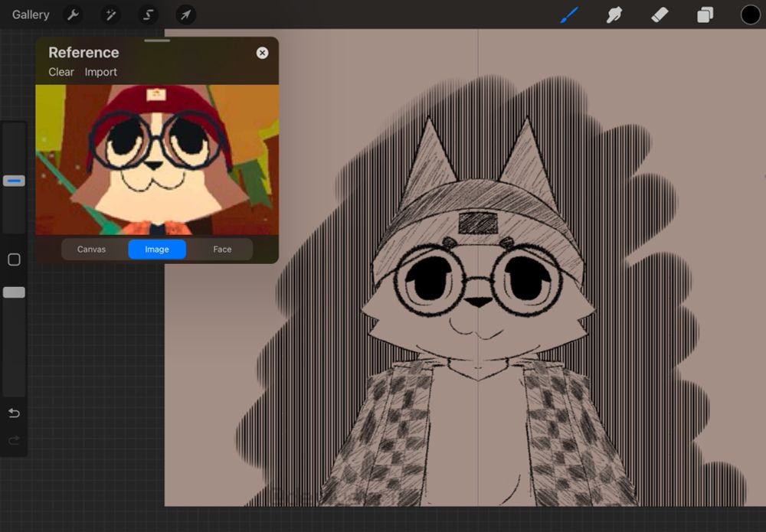
Task: Activate the Transform arrow tool
Action: point(185,15)
